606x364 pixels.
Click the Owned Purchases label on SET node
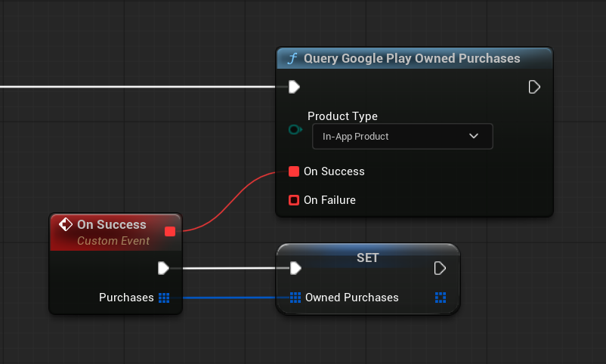coord(351,298)
